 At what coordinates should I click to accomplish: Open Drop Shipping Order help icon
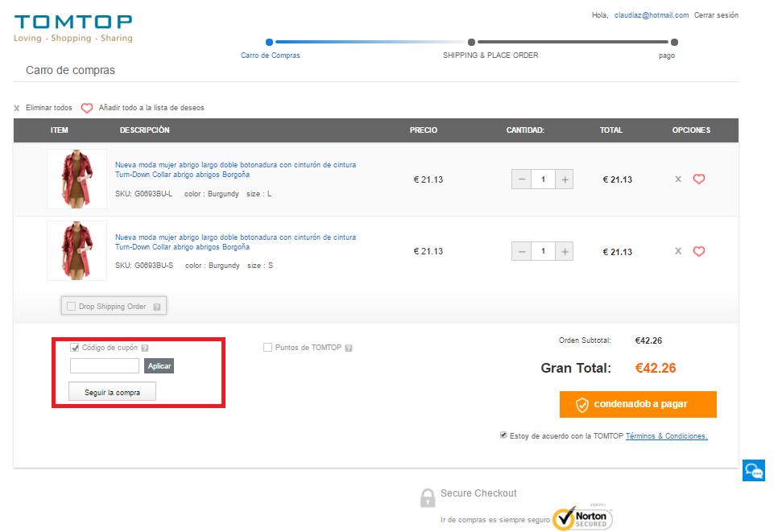(x=156, y=307)
